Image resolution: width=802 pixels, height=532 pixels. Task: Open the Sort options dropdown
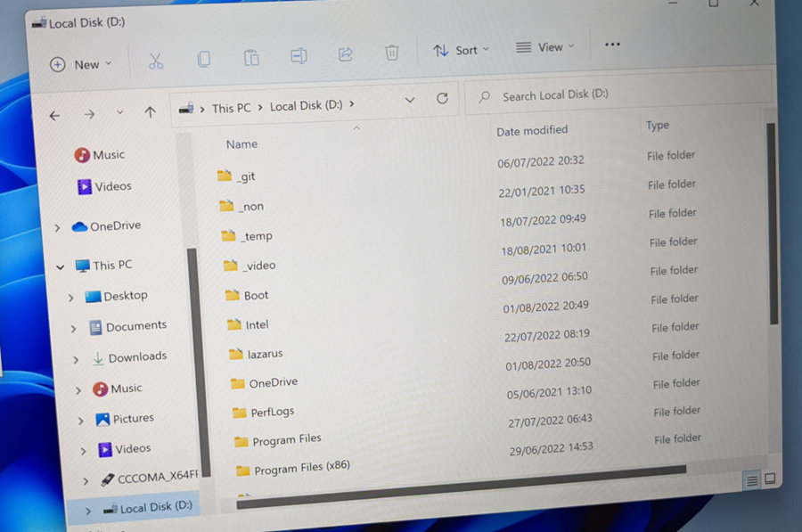point(462,50)
